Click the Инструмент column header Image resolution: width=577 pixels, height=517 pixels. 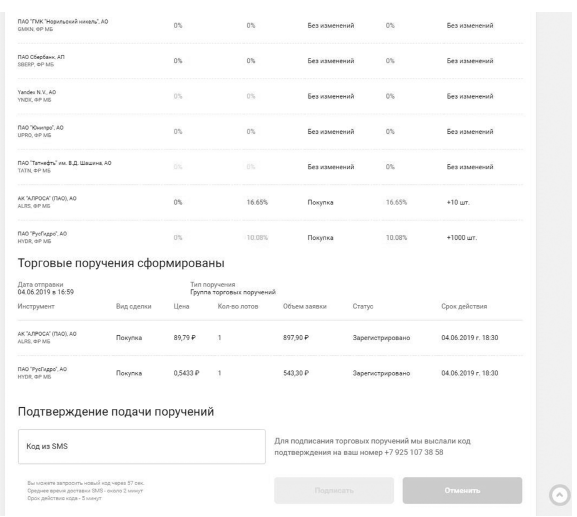tap(36, 306)
